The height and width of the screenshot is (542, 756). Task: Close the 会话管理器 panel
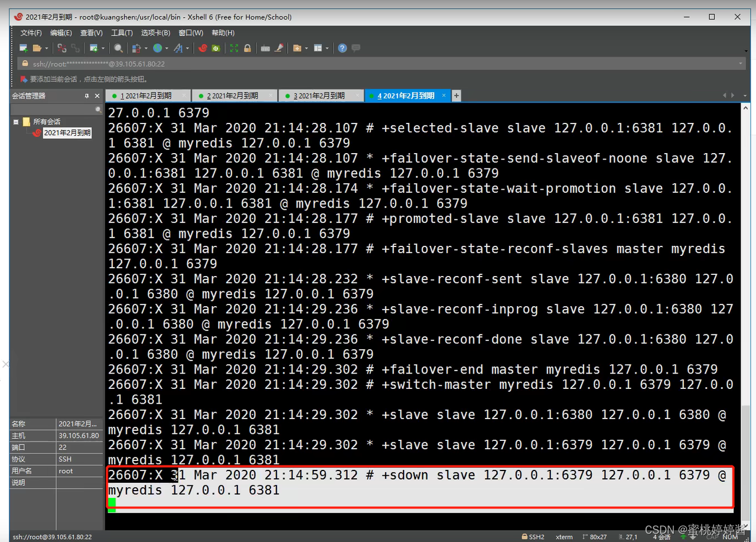(x=97, y=96)
